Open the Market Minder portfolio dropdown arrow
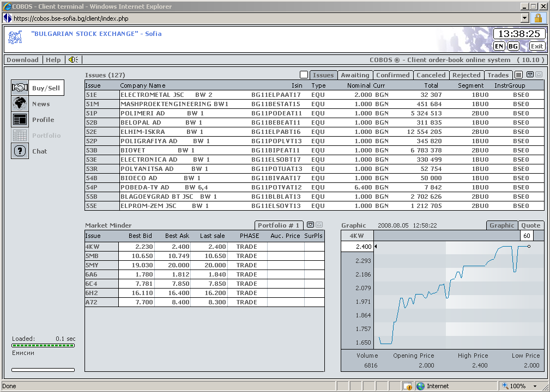 pos(310,225)
